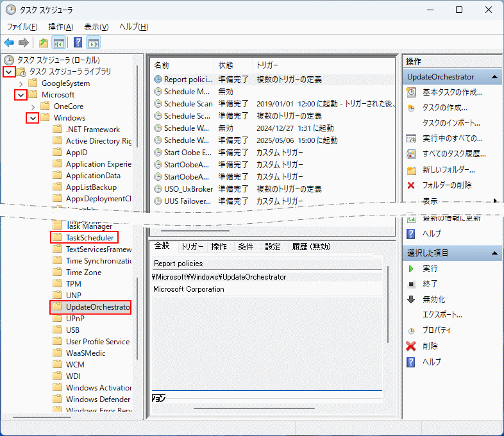Image resolution: width=504 pixels, height=436 pixels.
Task: Click clock icon of USO_UxBroker task
Action: [158, 189]
